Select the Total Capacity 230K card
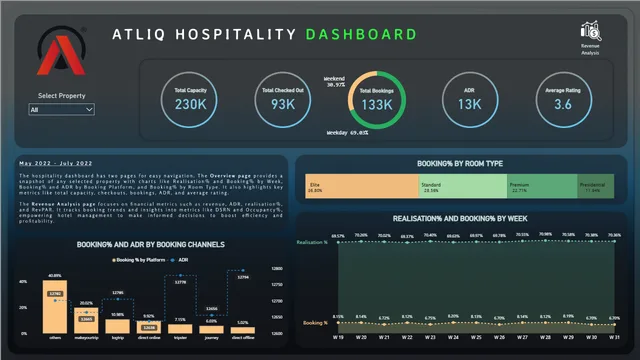This screenshot has width=640, height=360. click(189, 100)
